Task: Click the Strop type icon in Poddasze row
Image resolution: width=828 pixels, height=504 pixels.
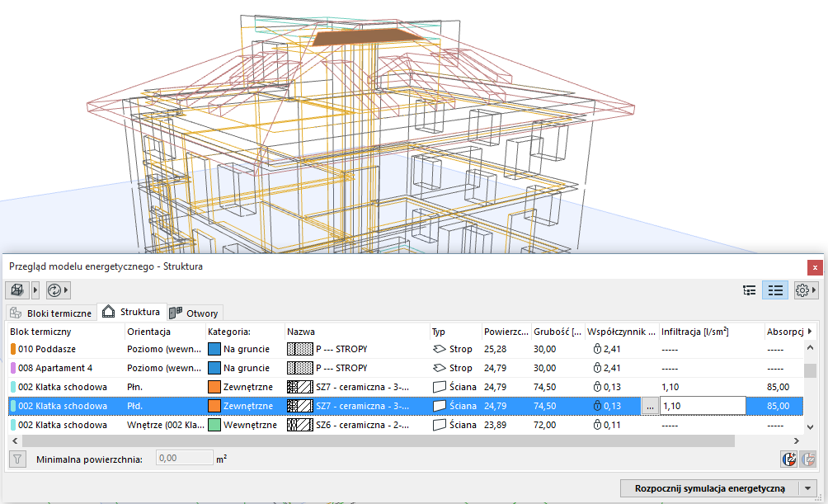Action: tap(439, 349)
